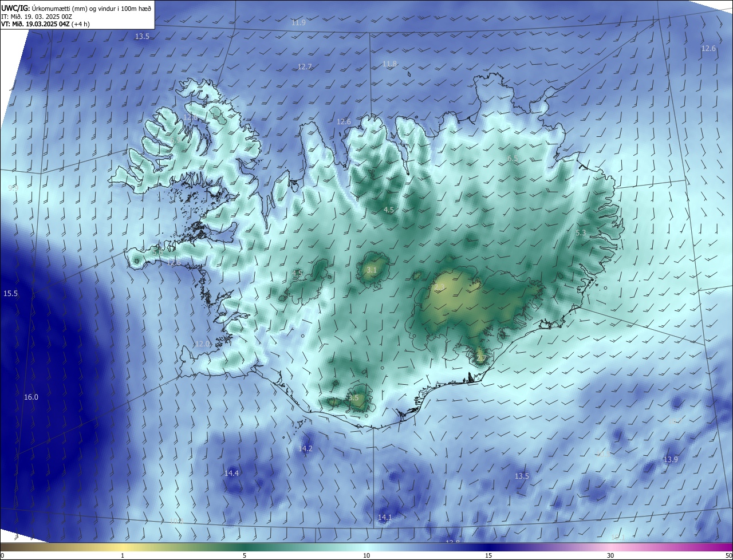Click the 12.6 value off the north coast fjord
The width and height of the screenshot is (733, 560).
(344, 122)
